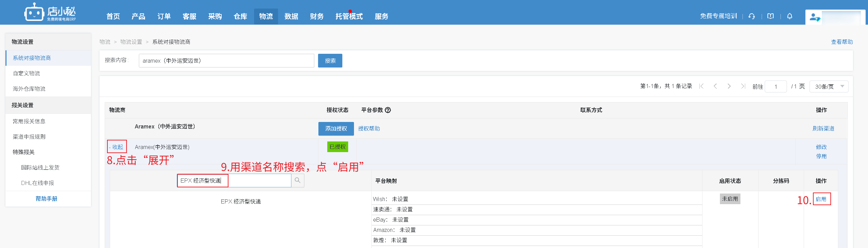Go to the next page arrow
Screen dimensions: 868x248
[x=729, y=86]
